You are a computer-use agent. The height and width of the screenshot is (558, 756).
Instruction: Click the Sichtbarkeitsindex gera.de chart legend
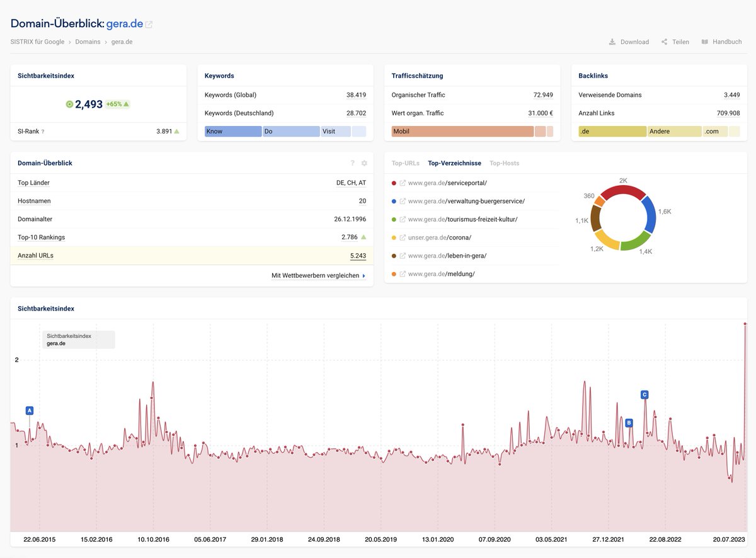pos(79,339)
